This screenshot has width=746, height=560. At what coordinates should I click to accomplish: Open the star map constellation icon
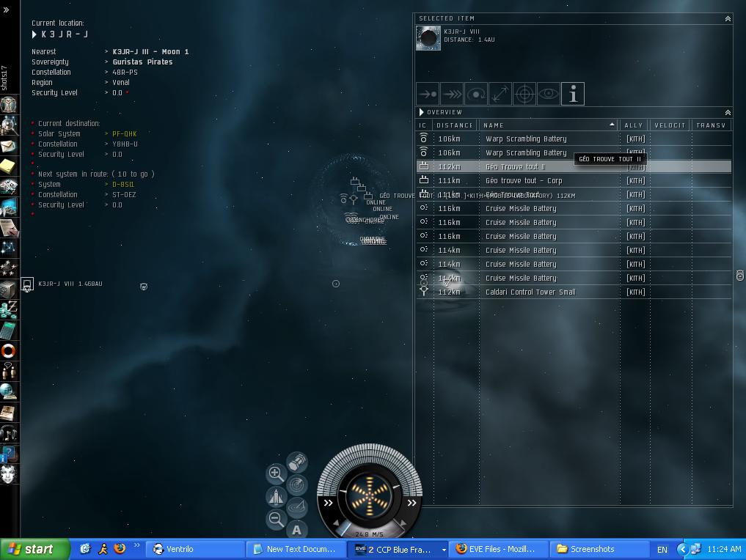point(9,248)
